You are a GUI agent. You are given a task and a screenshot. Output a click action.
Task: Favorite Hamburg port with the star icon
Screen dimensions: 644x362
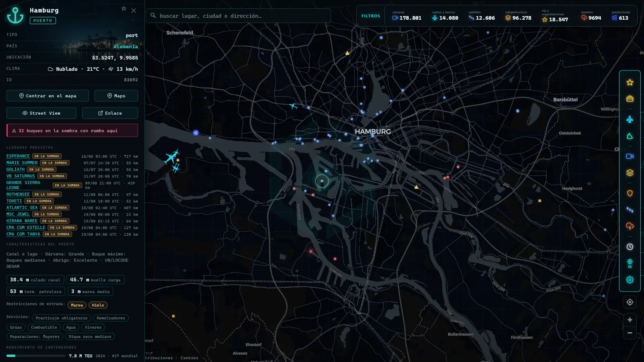click(x=124, y=8)
